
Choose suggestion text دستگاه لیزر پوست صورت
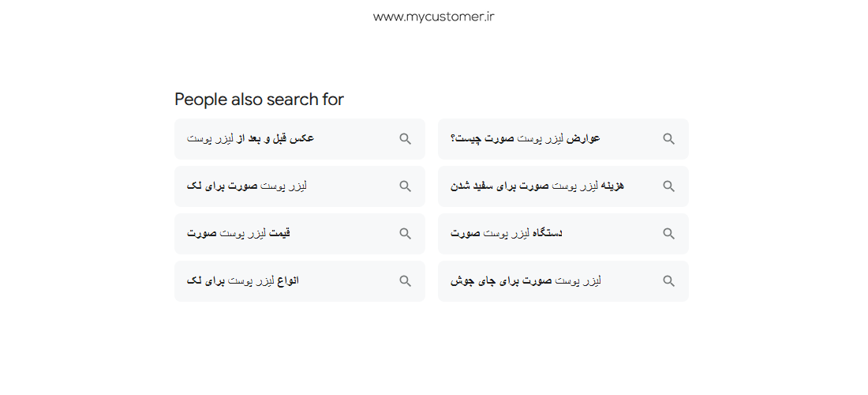tap(507, 233)
